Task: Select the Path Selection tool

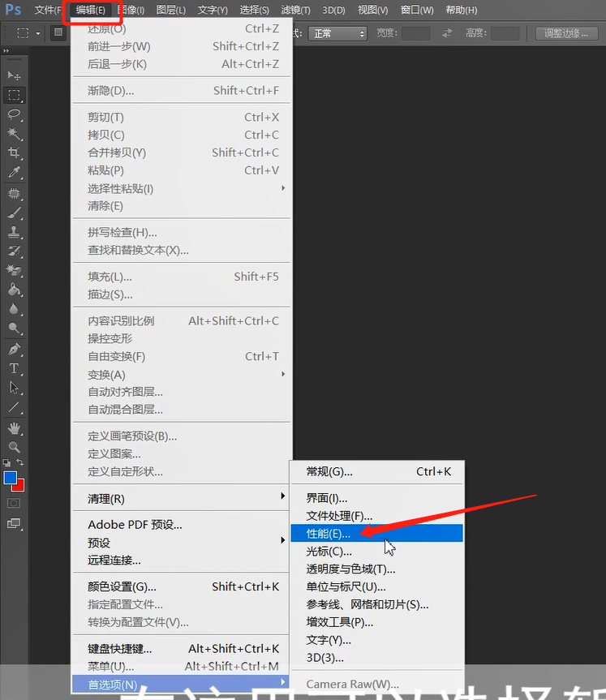Action: (14, 388)
